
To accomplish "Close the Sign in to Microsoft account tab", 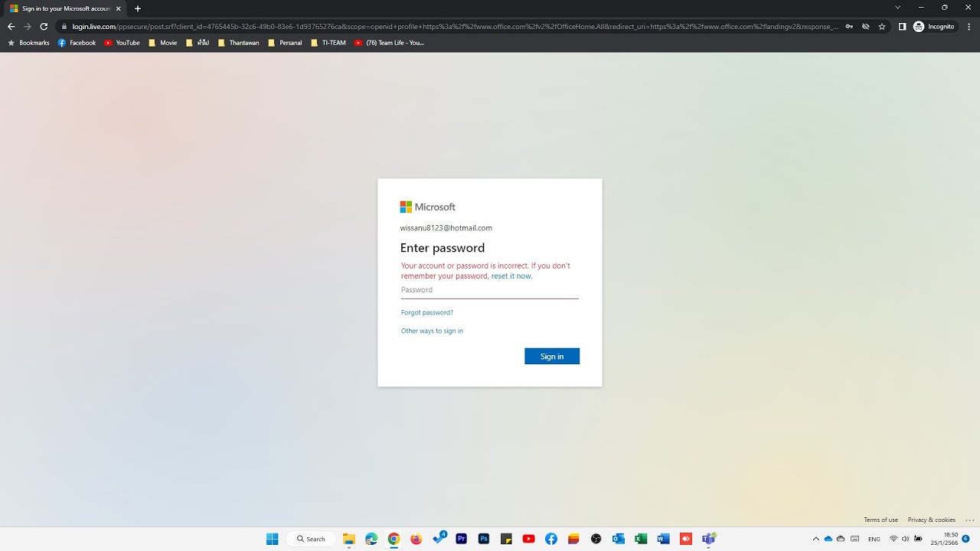I will (119, 8).
